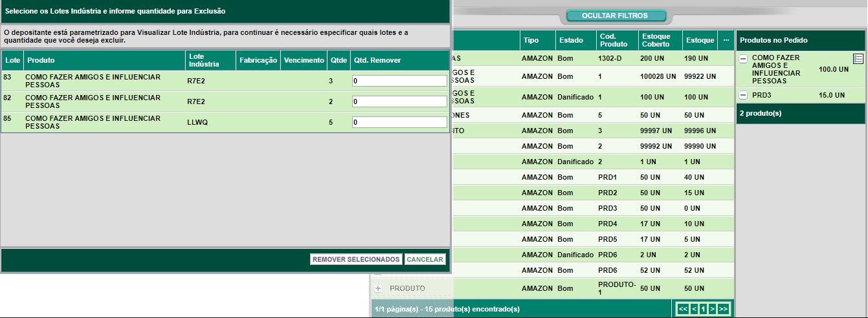Focus Qtd. Remover field for lote 85
The width and height of the screenshot is (868, 318).
pos(399,122)
